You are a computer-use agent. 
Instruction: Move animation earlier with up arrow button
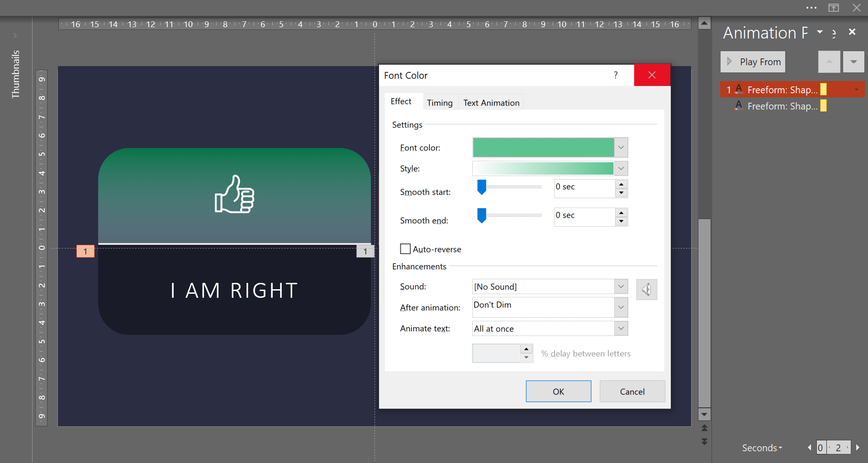pyautogui.click(x=829, y=62)
